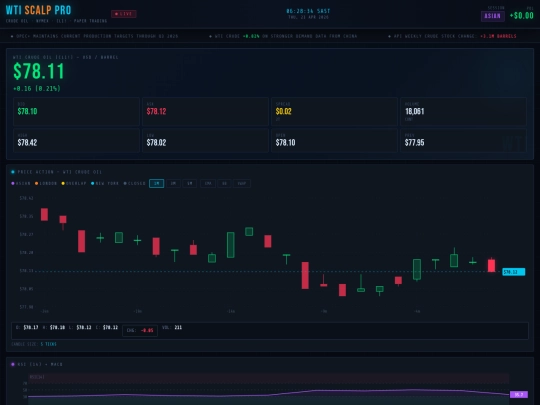This screenshot has height=405, width=540.
Task: Open the OPEC+ production targets news headline
Action: coord(94,36)
